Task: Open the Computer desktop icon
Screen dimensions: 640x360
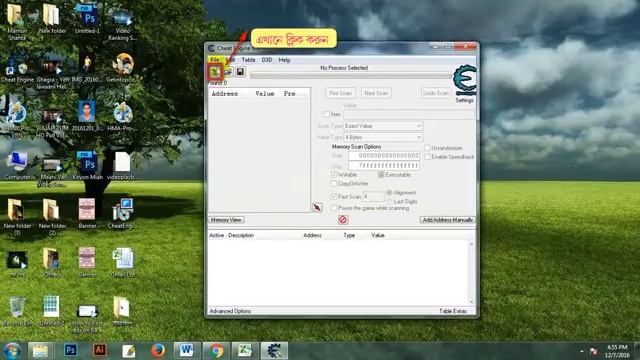Action: click(x=17, y=166)
